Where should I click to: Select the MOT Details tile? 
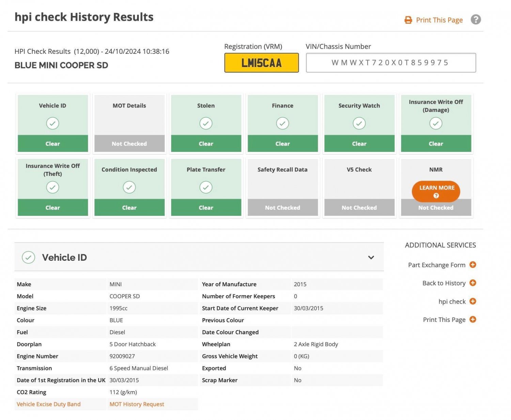coord(129,123)
